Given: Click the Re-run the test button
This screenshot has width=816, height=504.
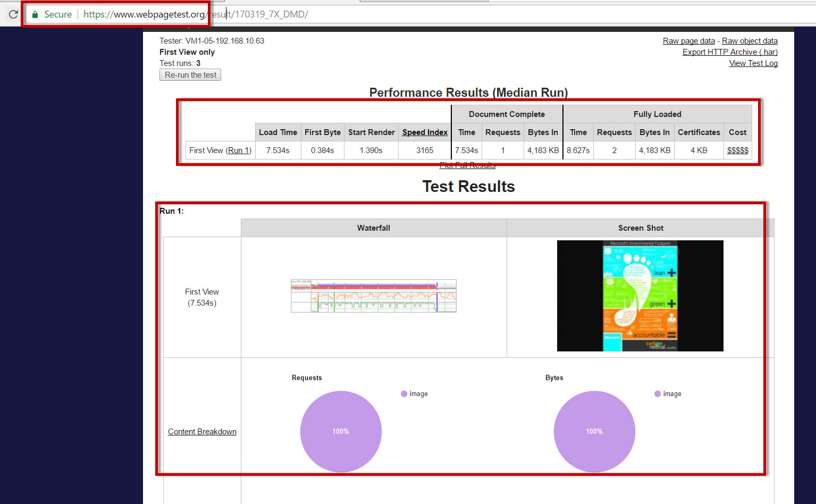Looking at the screenshot, I should coord(190,75).
